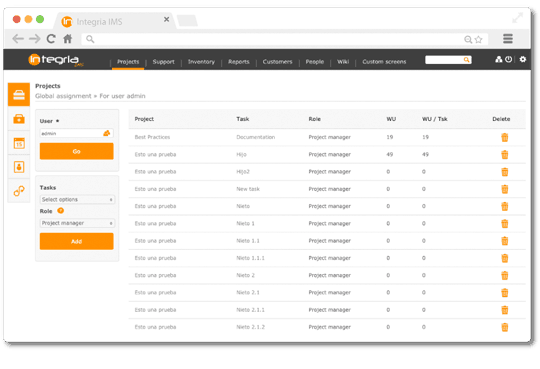Viewport: 540px width, 369px height.
Task: Click the header search box
Action: coord(448,60)
